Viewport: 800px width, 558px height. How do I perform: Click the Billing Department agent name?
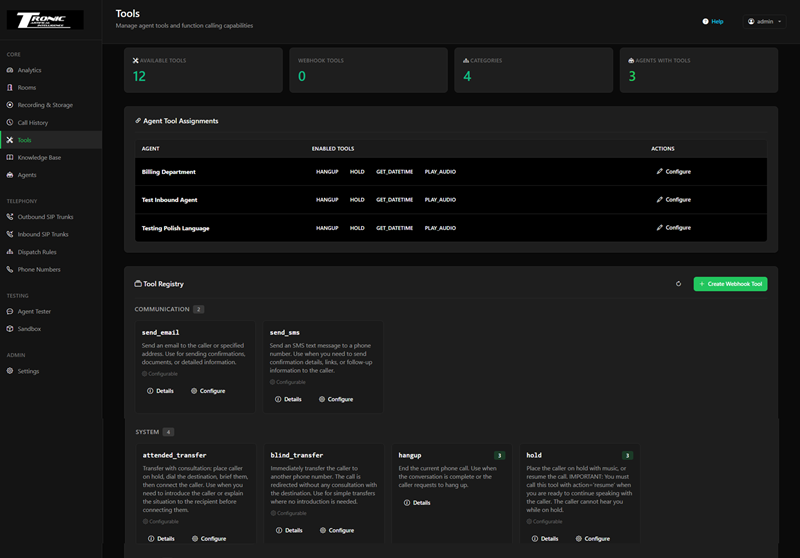click(x=168, y=172)
